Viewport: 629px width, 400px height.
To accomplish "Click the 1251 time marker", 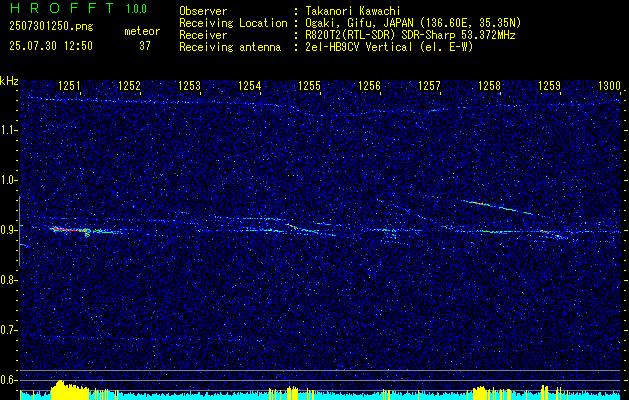I will [x=69, y=85].
